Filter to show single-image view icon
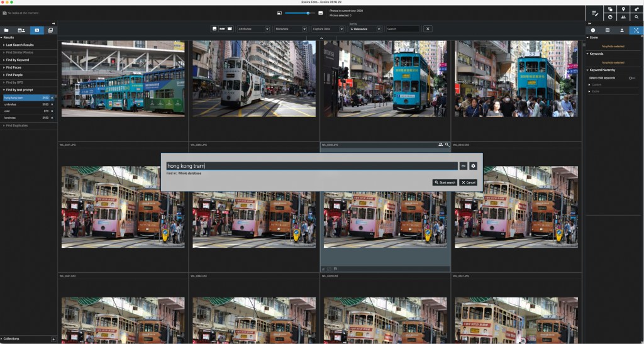This screenshot has width=644, height=344. click(214, 29)
